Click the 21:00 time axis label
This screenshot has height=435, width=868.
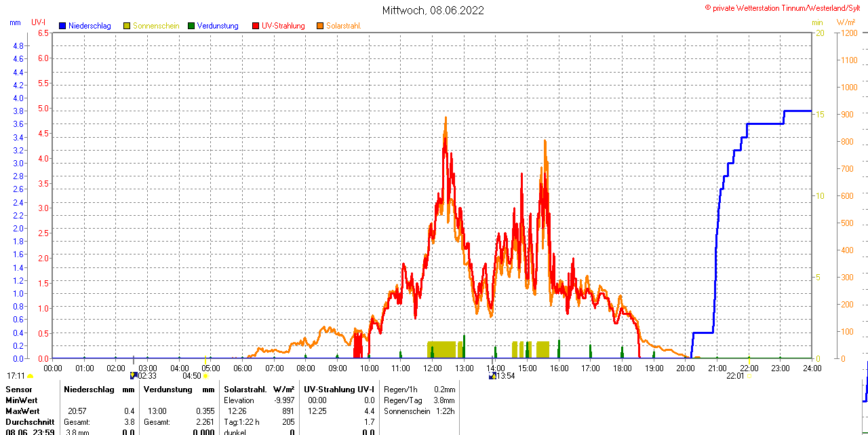coord(717,368)
